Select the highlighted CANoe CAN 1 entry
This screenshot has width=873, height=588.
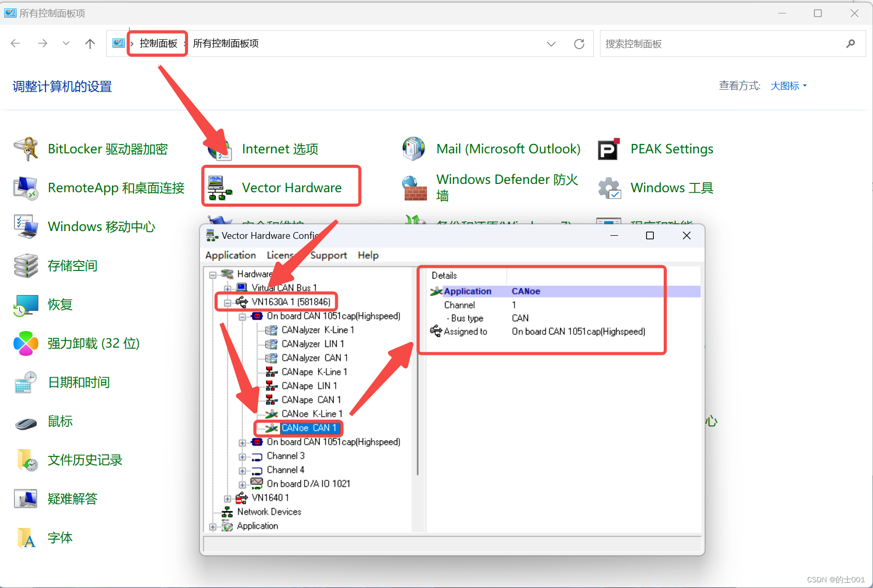(x=309, y=428)
